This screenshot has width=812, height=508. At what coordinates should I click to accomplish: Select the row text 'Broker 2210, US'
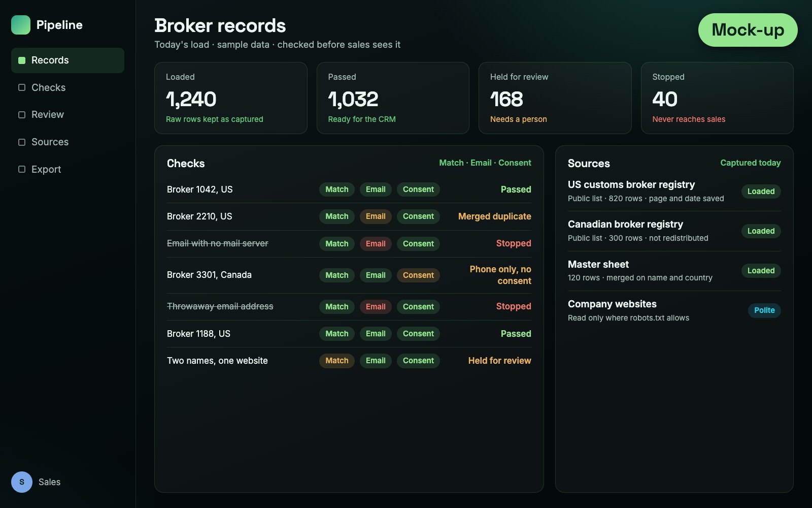(x=199, y=216)
